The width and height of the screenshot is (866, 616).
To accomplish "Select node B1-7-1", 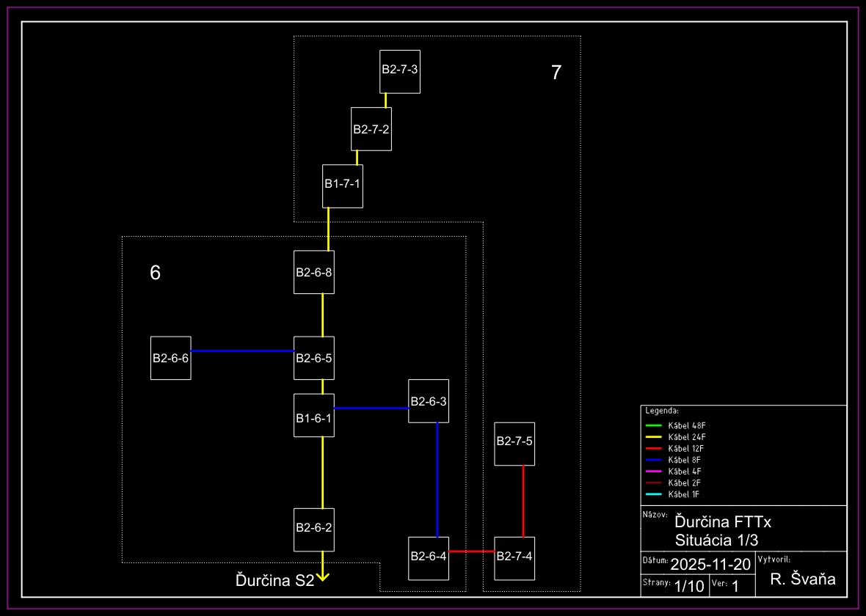I will click(343, 186).
